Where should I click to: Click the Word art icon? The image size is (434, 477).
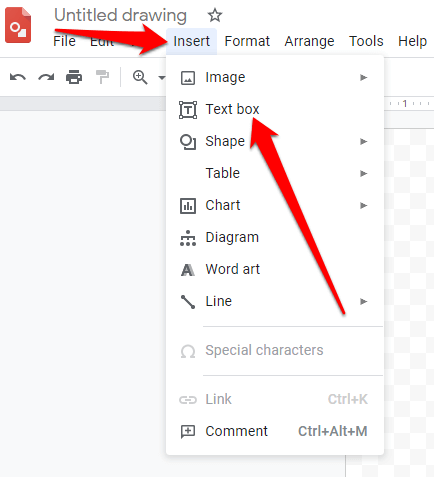[x=188, y=270]
